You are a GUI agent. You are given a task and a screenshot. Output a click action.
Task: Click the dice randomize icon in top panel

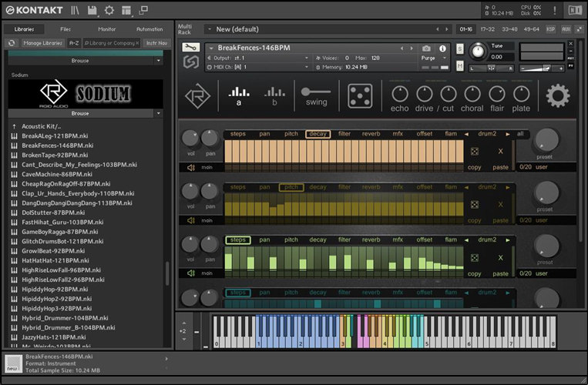[358, 96]
